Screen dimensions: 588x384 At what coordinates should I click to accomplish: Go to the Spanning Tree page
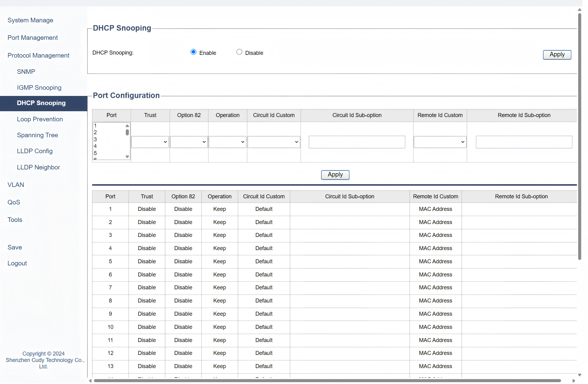tap(37, 135)
